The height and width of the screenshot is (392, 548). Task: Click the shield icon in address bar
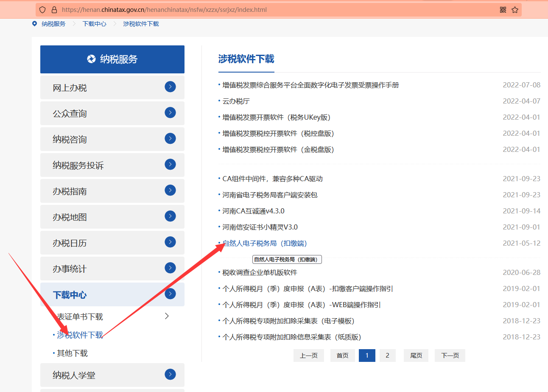point(42,9)
